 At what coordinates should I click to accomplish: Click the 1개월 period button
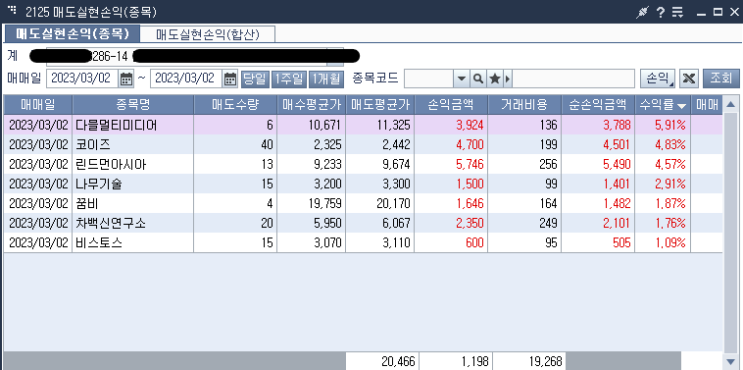coord(326,79)
